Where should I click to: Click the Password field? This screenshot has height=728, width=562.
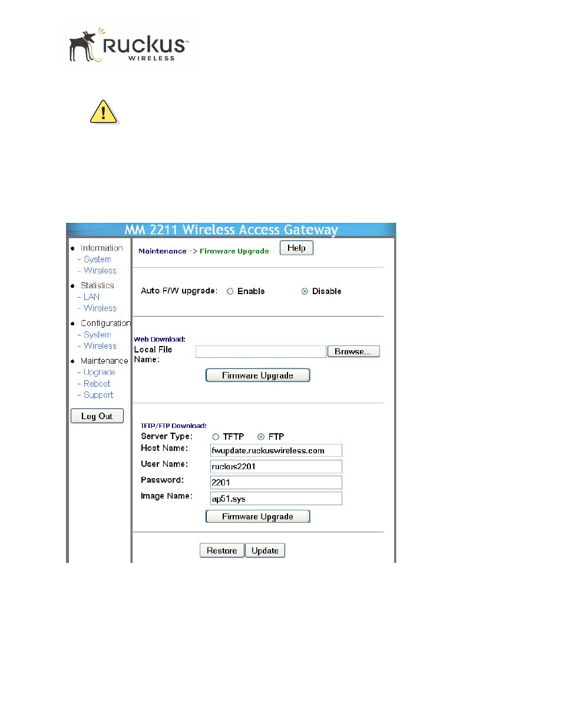276,482
